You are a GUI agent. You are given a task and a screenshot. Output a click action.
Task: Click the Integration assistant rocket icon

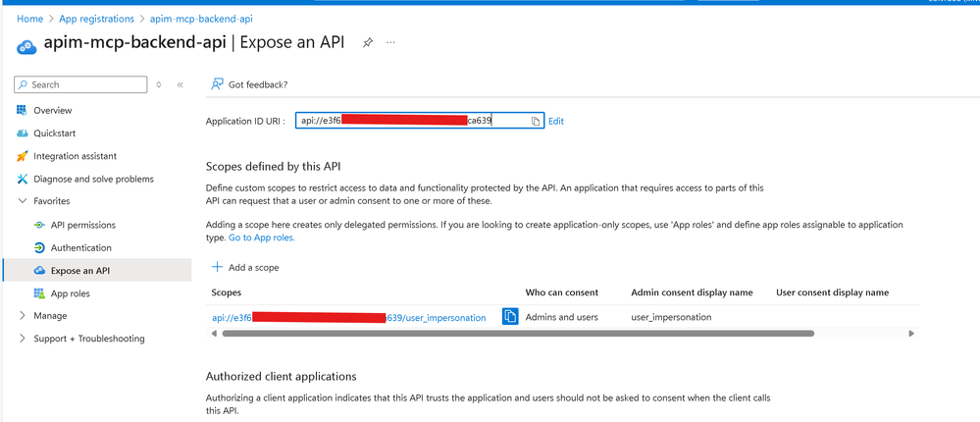(x=23, y=156)
